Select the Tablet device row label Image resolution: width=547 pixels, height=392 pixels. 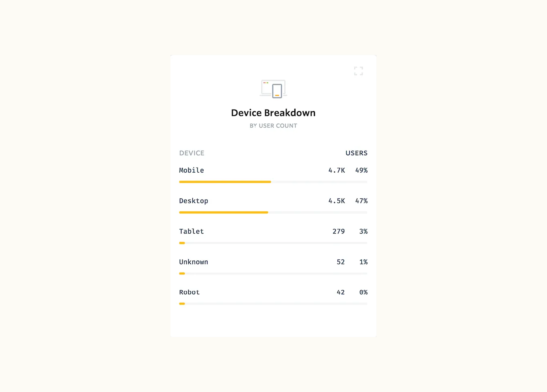[192, 232]
